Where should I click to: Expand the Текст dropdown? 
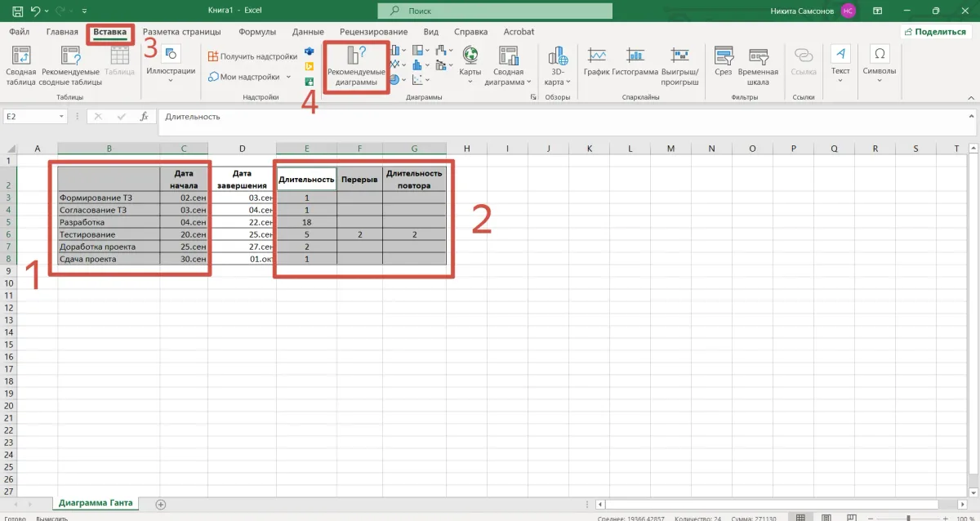tap(840, 65)
